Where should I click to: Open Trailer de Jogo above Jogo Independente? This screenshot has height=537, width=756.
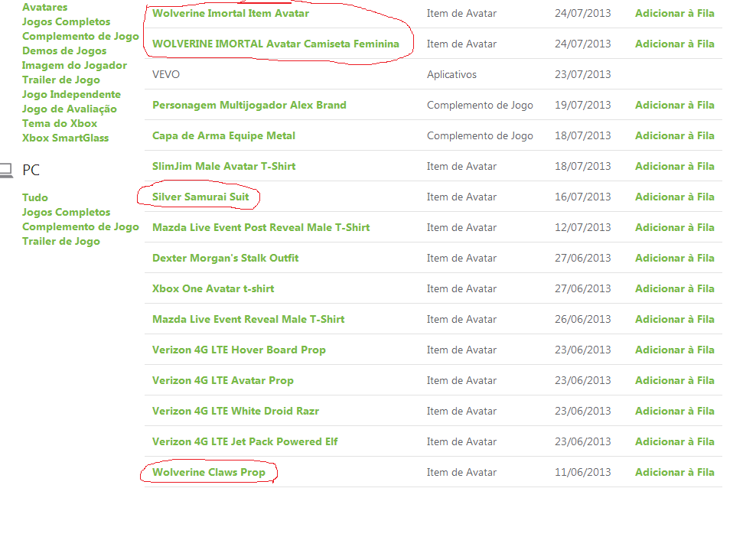click(x=61, y=80)
